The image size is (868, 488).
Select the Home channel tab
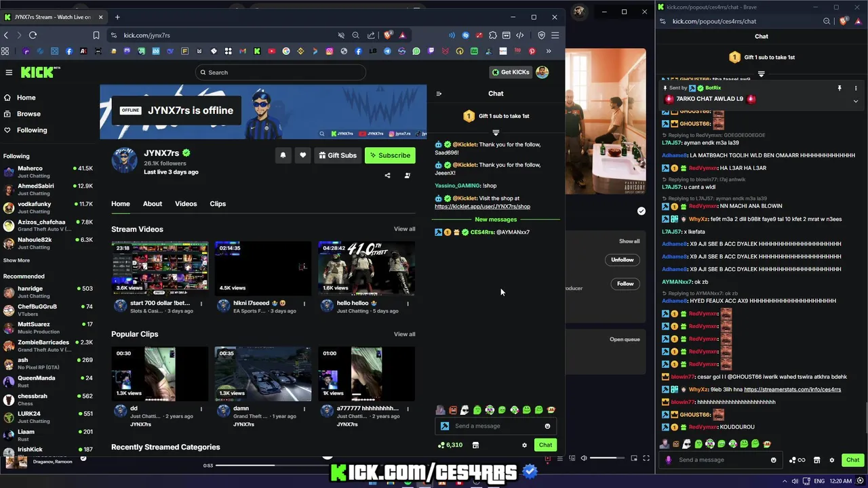point(121,204)
